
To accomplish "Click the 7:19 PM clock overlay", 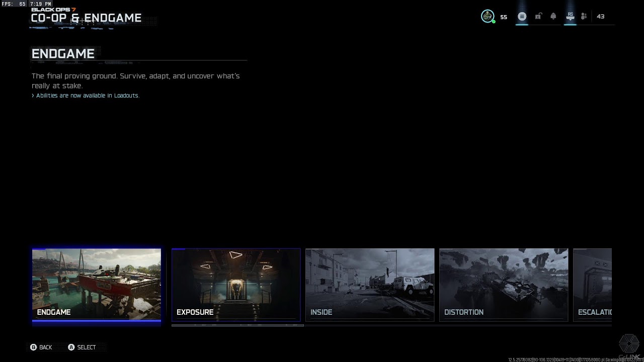I will point(41,4).
